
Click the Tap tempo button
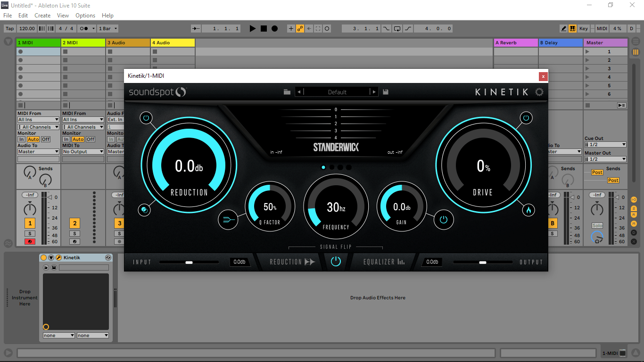(x=9, y=29)
